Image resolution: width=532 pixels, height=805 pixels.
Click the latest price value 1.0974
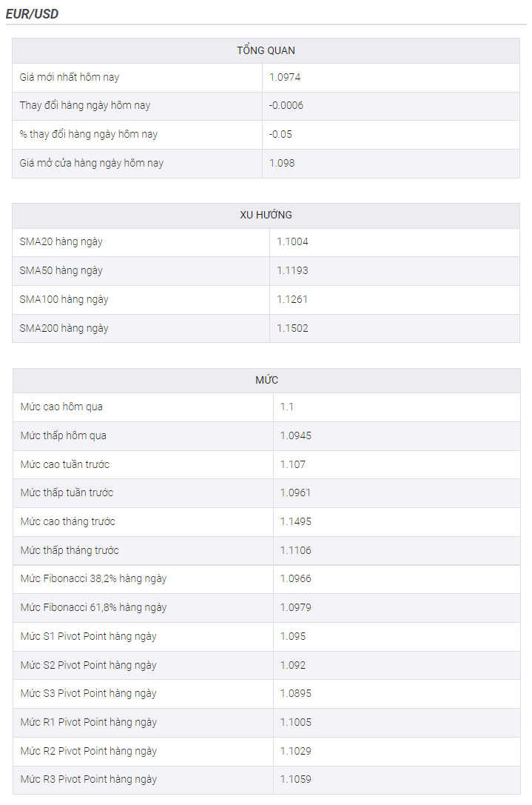[285, 77]
